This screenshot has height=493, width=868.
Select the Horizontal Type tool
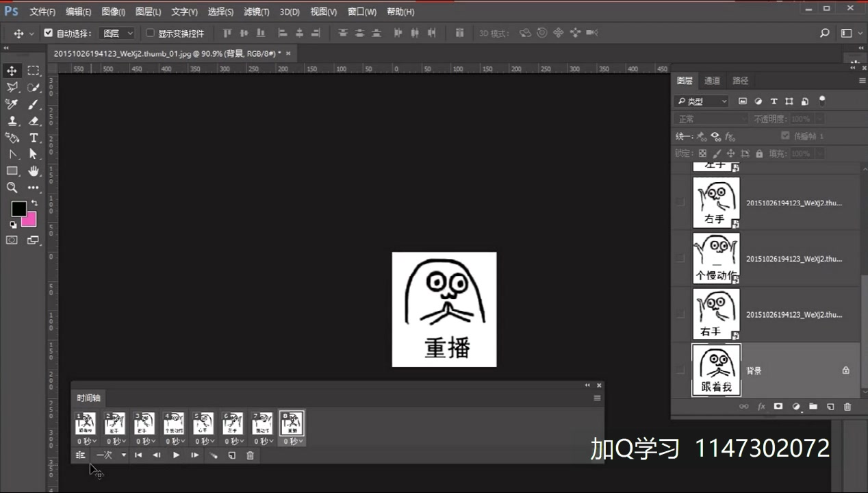(x=32, y=138)
